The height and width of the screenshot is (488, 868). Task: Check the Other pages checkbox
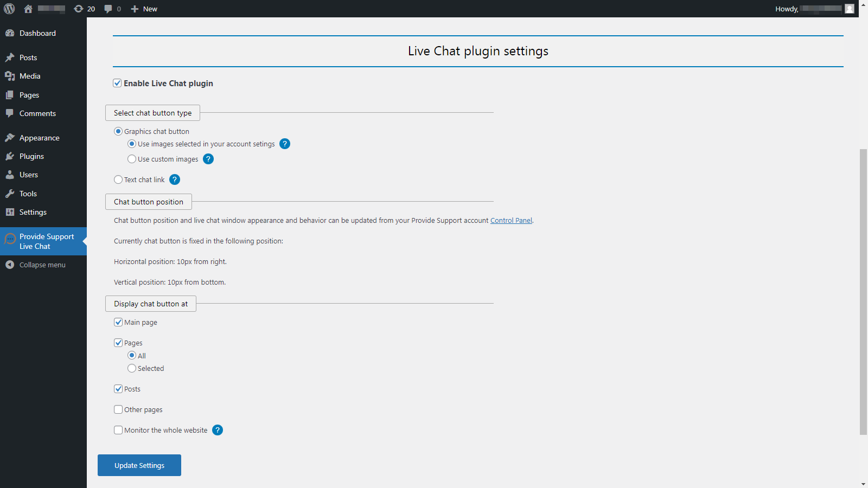(x=118, y=409)
